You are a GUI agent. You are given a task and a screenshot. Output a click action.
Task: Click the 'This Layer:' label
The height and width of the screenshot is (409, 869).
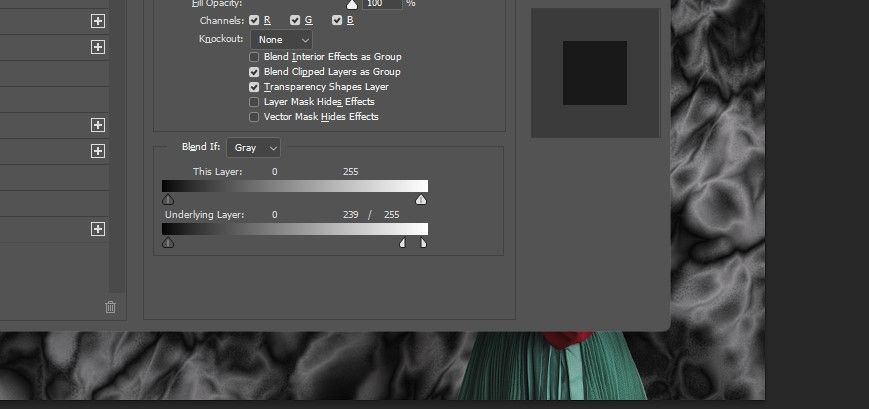[x=217, y=172]
